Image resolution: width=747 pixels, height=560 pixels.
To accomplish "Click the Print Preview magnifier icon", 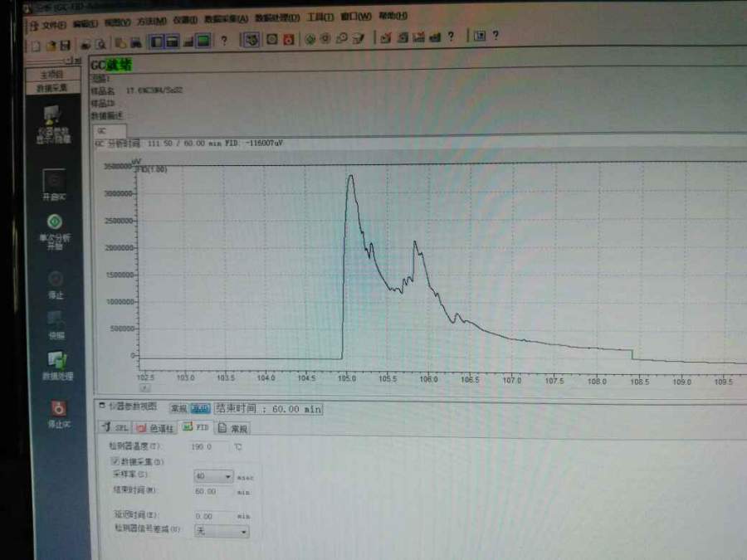I will coord(101,44).
